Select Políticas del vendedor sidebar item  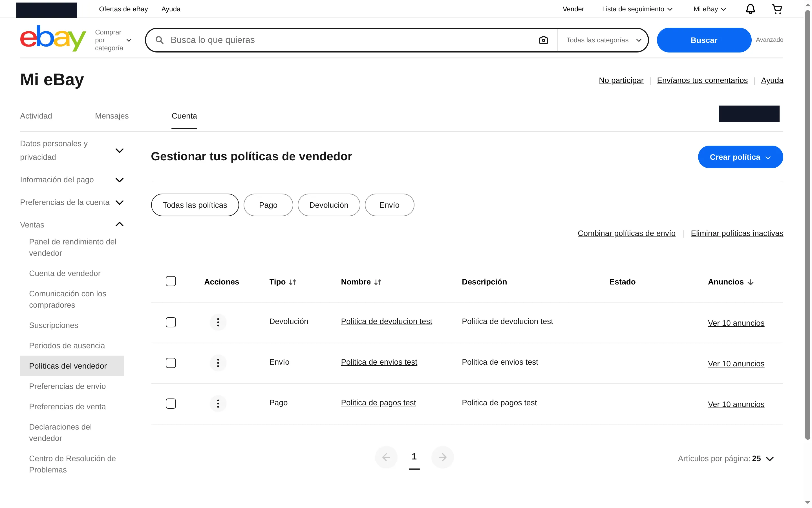[72, 366]
